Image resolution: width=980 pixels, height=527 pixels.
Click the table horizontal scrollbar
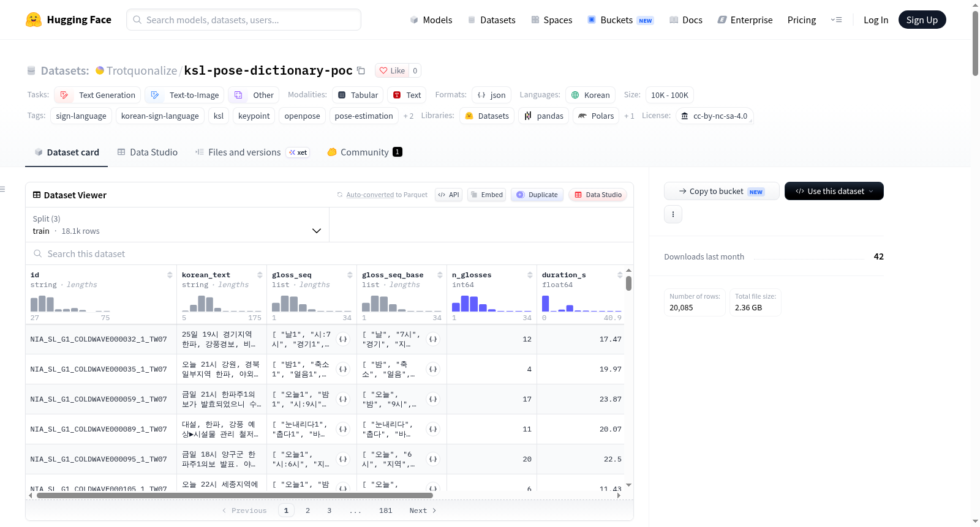[235, 495]
